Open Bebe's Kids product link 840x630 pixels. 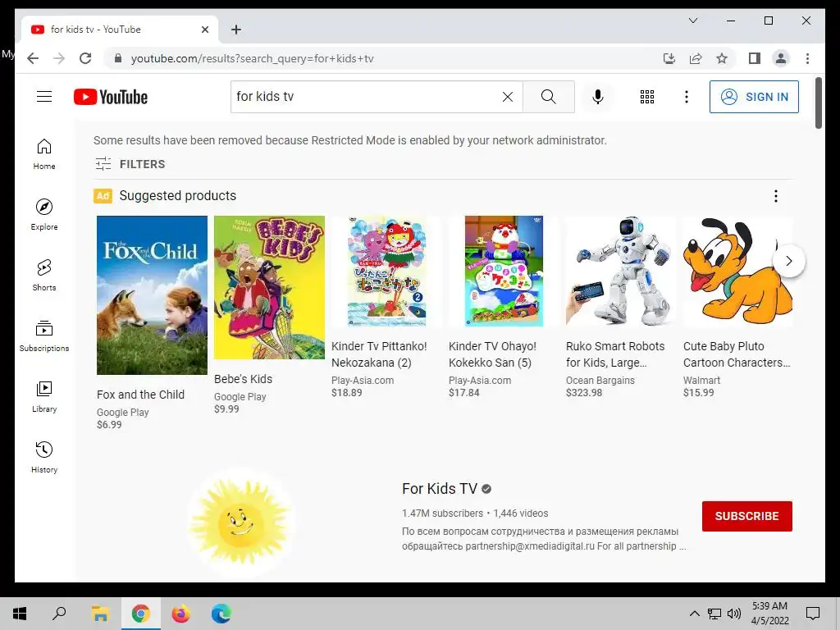coord(243,379)
